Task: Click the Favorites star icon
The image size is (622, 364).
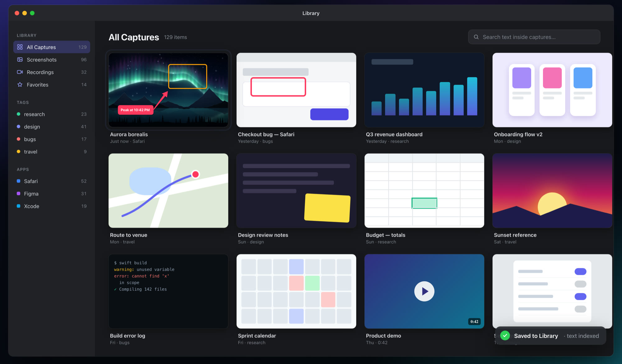Action: (20, 84)
